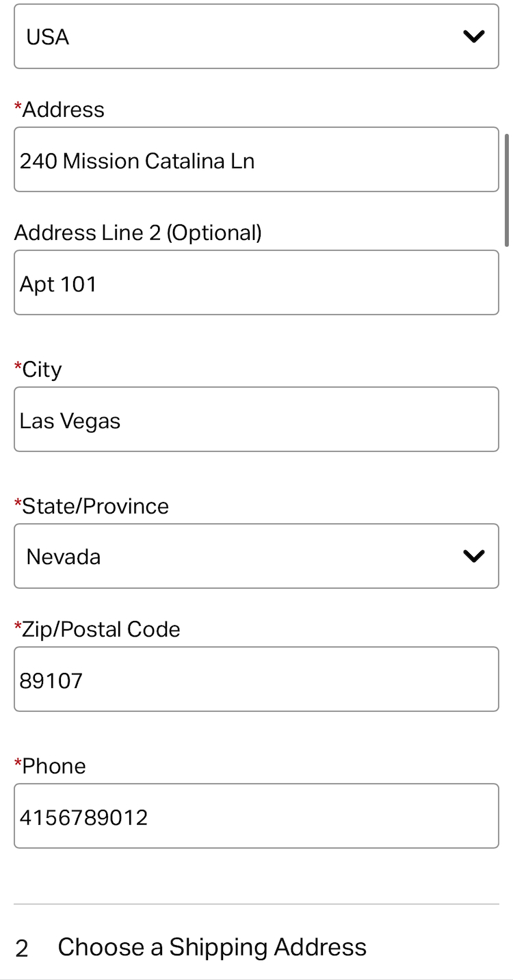Screen dimensions: 513x980
Task: Click the step number 2 indicator
Action: tap(22, 949)
